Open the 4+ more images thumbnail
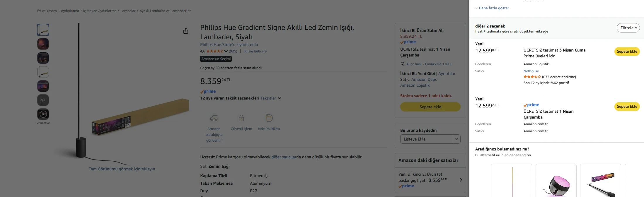This screenshot has height=197, width=644. click(x=43, y=100)
